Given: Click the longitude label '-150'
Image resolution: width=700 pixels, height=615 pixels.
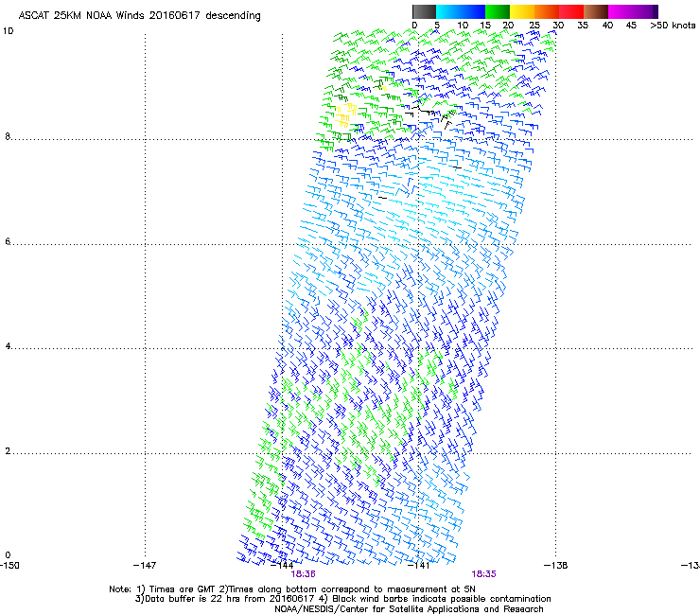Looking at the screenshot, I should tap(9, 566).
